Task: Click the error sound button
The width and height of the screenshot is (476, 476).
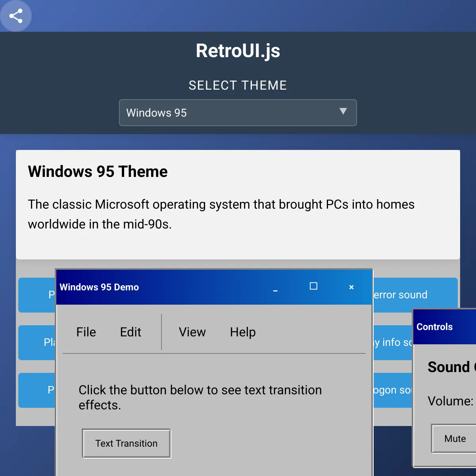Action: (415, 295)
